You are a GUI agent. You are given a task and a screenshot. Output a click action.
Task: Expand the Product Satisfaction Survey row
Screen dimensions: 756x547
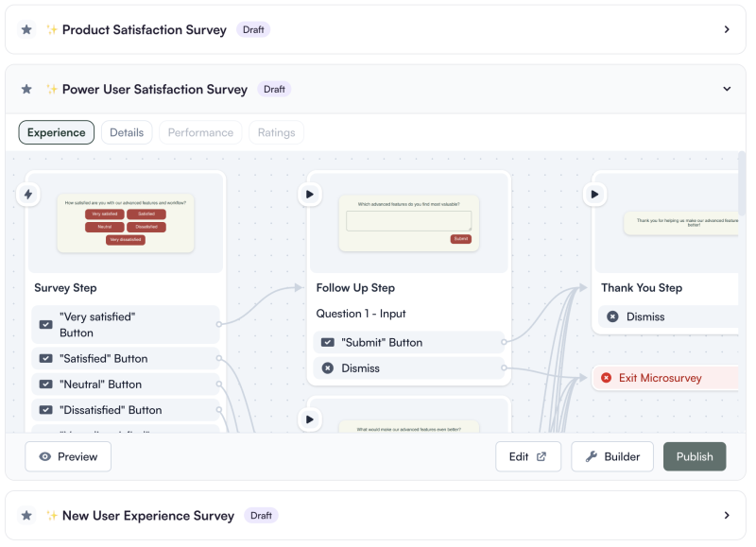click(727, 29)
